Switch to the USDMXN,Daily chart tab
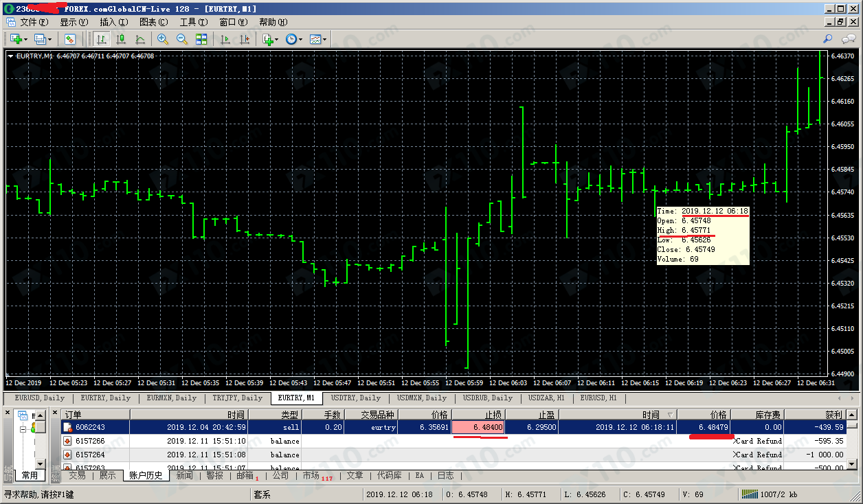This screenshot has height=504, width=863. [x=421, y=398]
